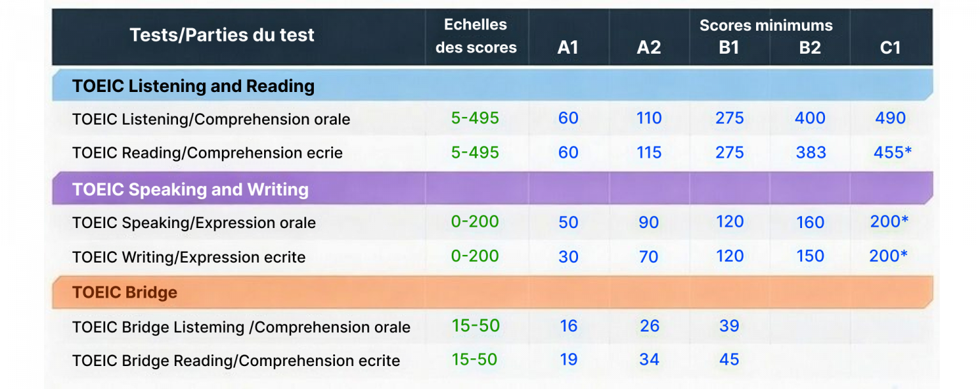Click the TOEIC Writing/Expression ecrite row label
The height and width of the screenshot is (389, 980).
point(189,257)
